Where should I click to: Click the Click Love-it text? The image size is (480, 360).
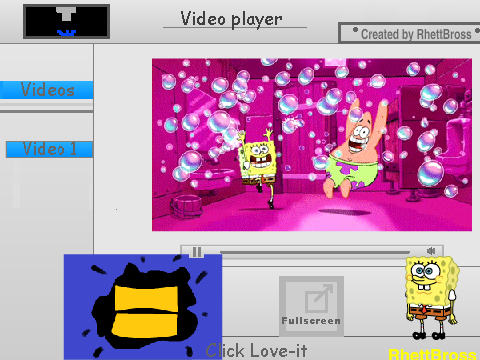[256, 351]
